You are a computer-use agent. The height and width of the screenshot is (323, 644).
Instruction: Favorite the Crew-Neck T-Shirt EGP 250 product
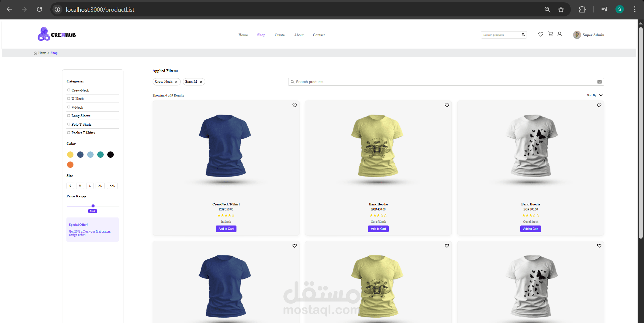(294, 105)
